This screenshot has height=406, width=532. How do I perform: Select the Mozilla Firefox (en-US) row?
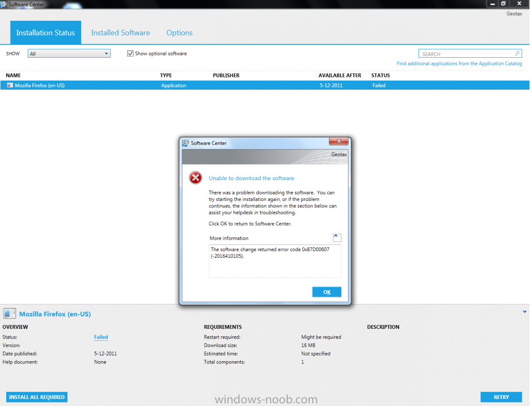265,85
